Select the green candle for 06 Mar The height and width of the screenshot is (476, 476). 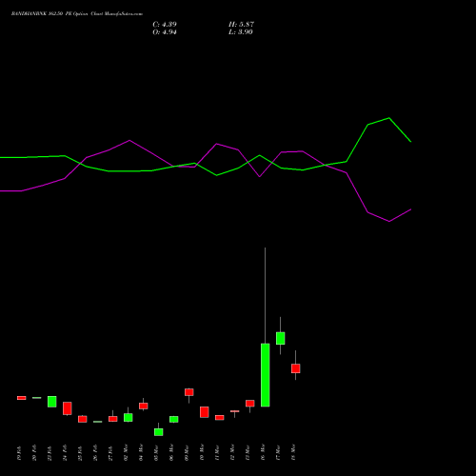click(x=174, y=420)
